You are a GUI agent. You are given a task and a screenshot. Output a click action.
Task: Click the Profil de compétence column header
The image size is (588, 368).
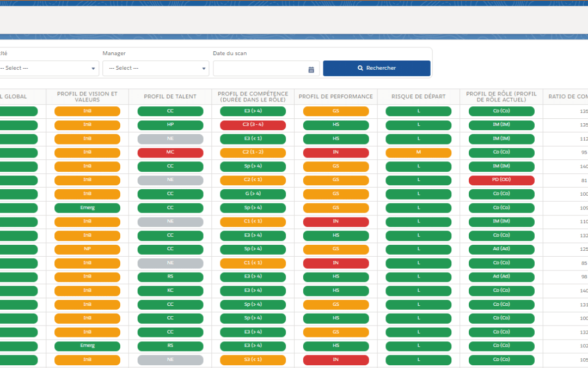click(253, 96)
